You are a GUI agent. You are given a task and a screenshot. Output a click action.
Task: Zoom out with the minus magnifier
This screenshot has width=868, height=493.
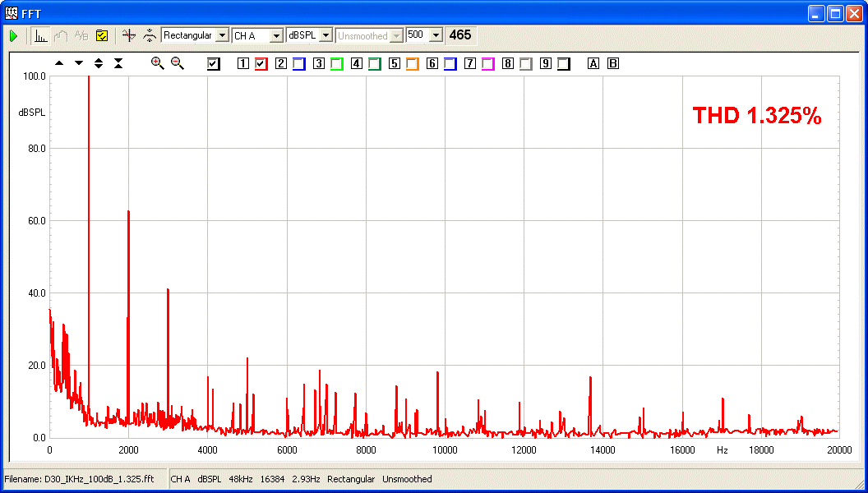178,63
